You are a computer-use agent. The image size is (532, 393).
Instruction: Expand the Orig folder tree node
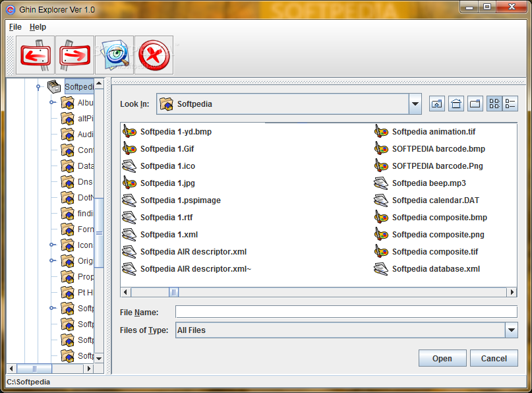coord(52,260)
